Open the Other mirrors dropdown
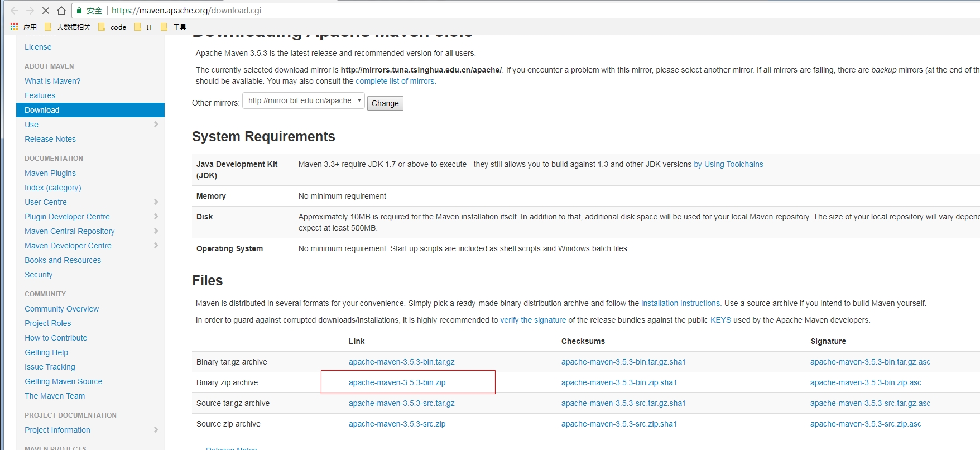This screenshot has width=980, height=450. click(304, 101)
